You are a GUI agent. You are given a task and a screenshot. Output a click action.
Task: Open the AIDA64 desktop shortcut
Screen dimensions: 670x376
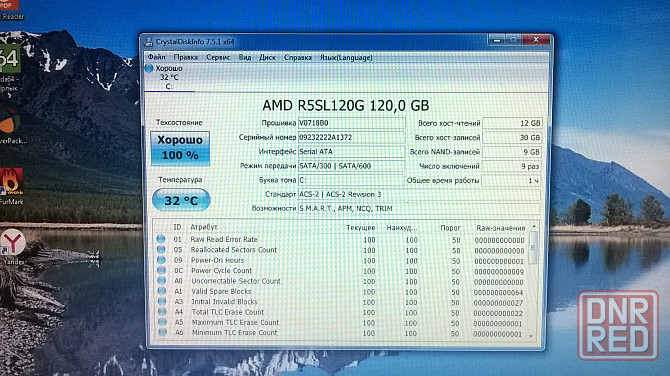pyautogui.click(x=10, y=68)
